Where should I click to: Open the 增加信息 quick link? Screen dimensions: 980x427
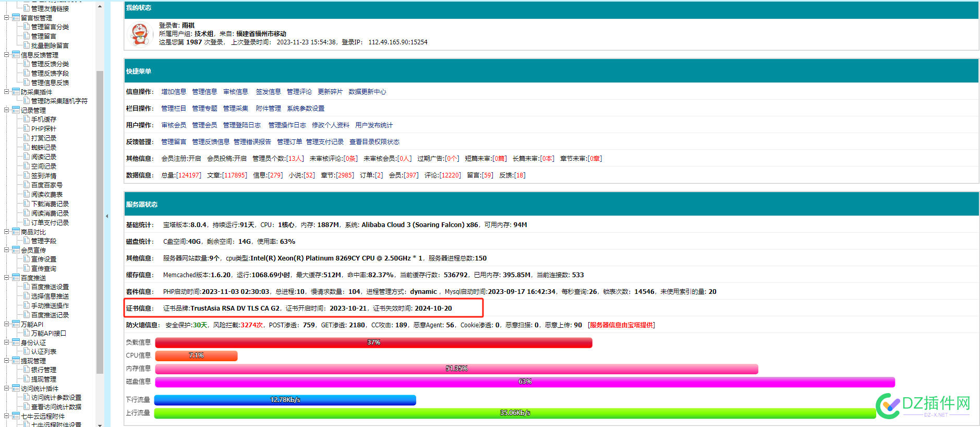tap(174, 92)
